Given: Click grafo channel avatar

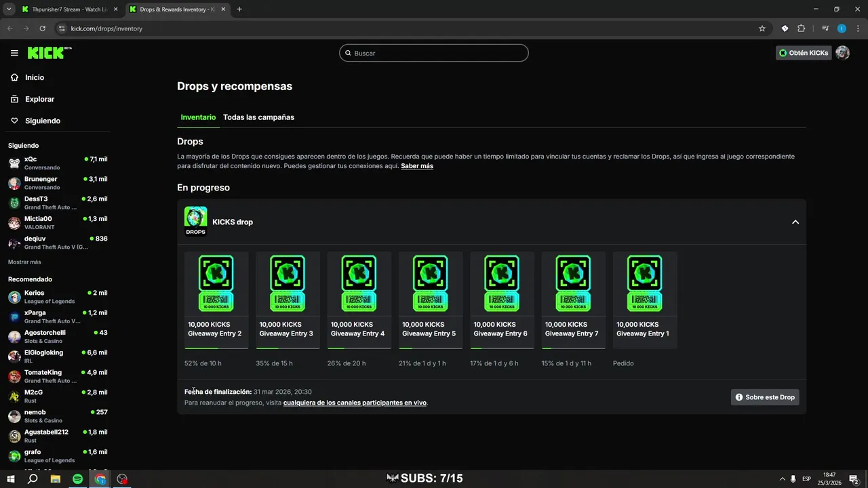Looking at the screenshot, I should (x=14, y=455).
